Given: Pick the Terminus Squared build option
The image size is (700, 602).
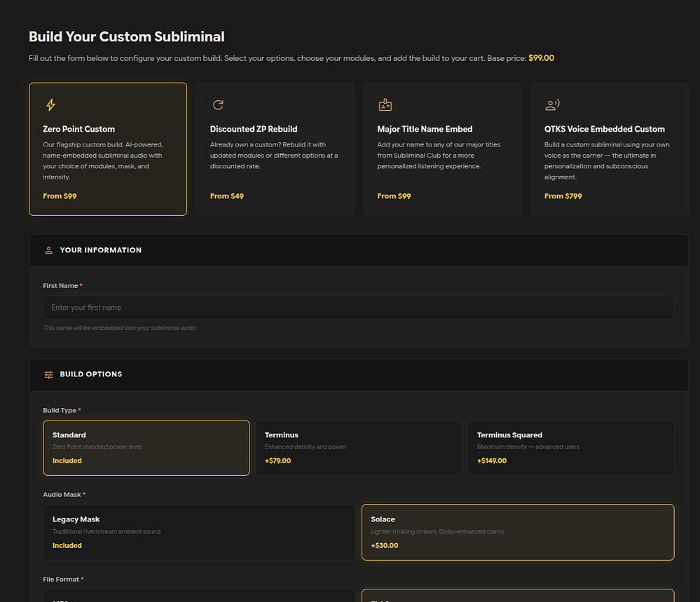Looking at the screenshot, I should (570, 447).
